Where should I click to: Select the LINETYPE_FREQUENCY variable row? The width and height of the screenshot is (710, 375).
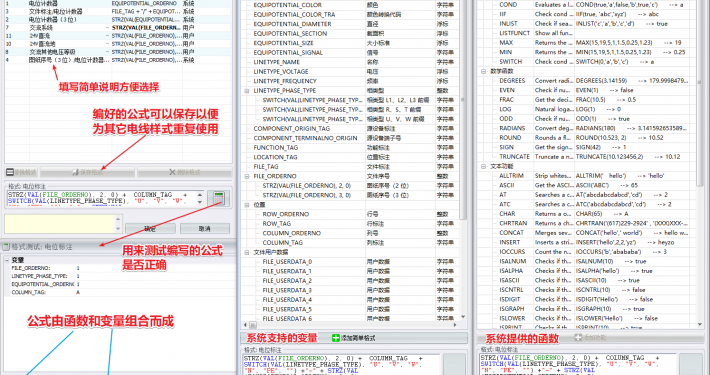pyautogui.click(x=350, y=81)
